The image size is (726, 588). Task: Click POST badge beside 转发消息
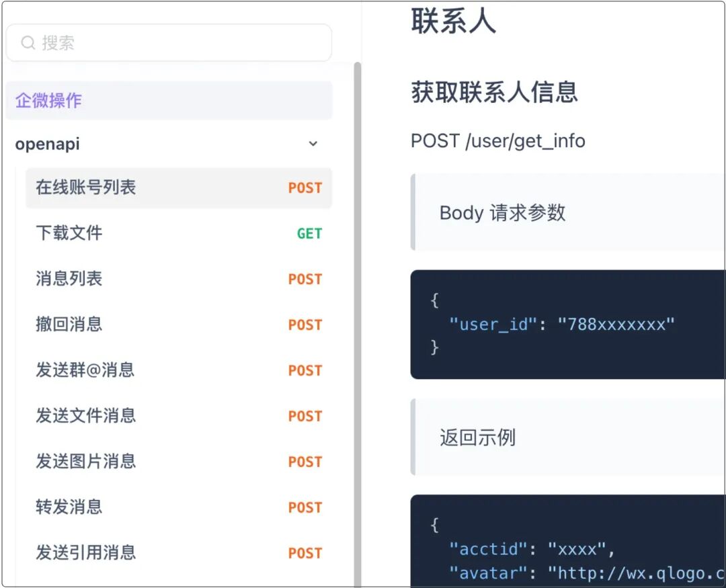(305, 507)
